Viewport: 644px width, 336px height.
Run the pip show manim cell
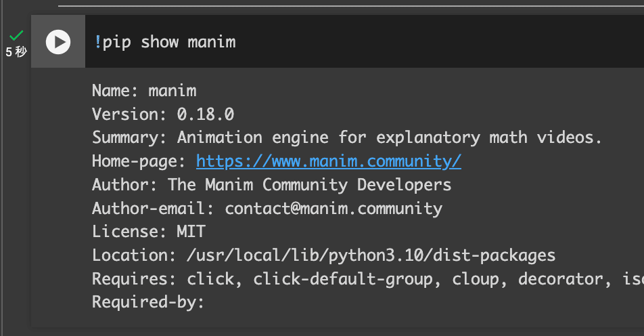tap(58, 42)
